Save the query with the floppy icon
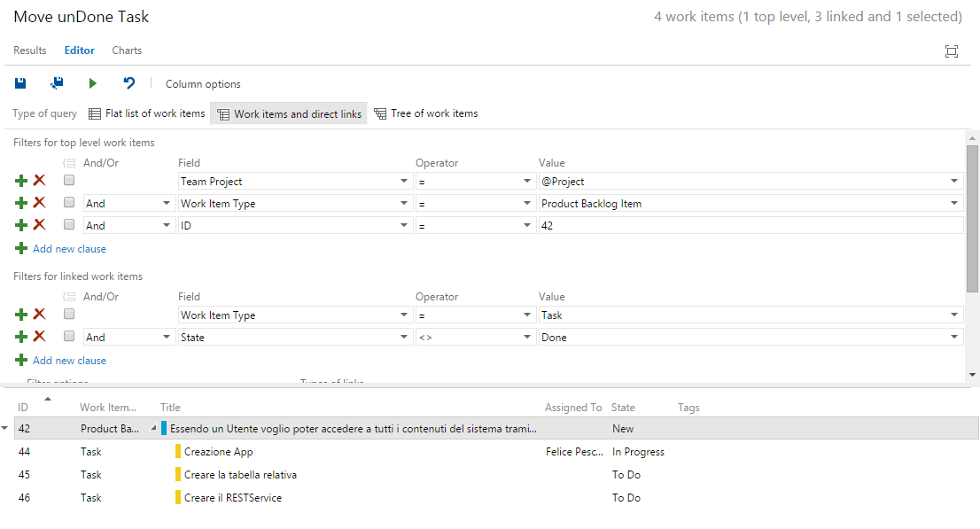Viewport: 980px width, 529px height. coord(20,83)
